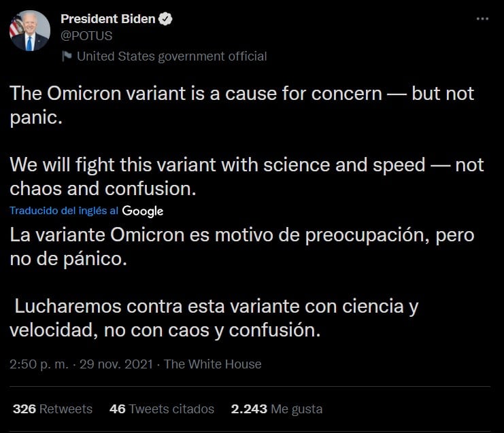The width and height of the screenshot is (504, 433).
Task: View the 2.243 Me gusta list
Action: [276, 409]
